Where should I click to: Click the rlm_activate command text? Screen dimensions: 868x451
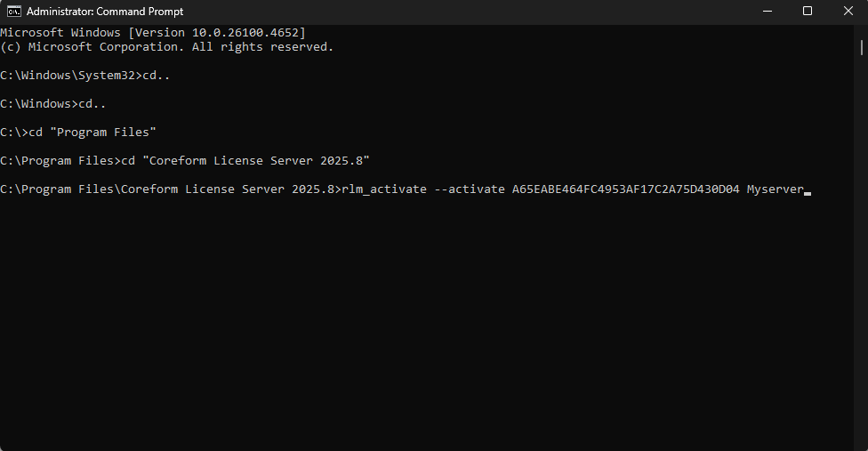pyautogui.click(x=384, y=189)
